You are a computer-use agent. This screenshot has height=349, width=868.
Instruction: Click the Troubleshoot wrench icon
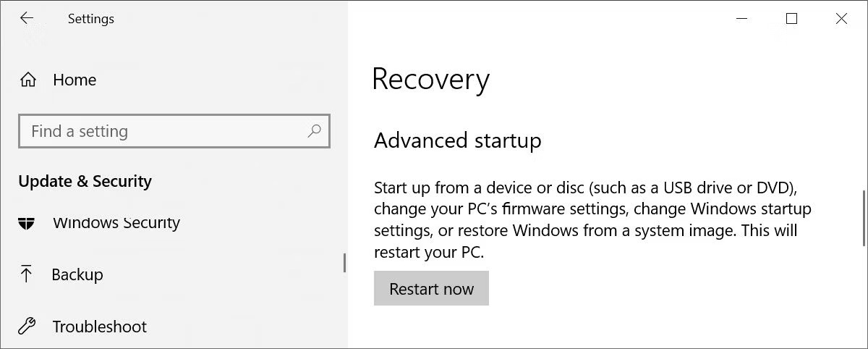click(27, 327)
